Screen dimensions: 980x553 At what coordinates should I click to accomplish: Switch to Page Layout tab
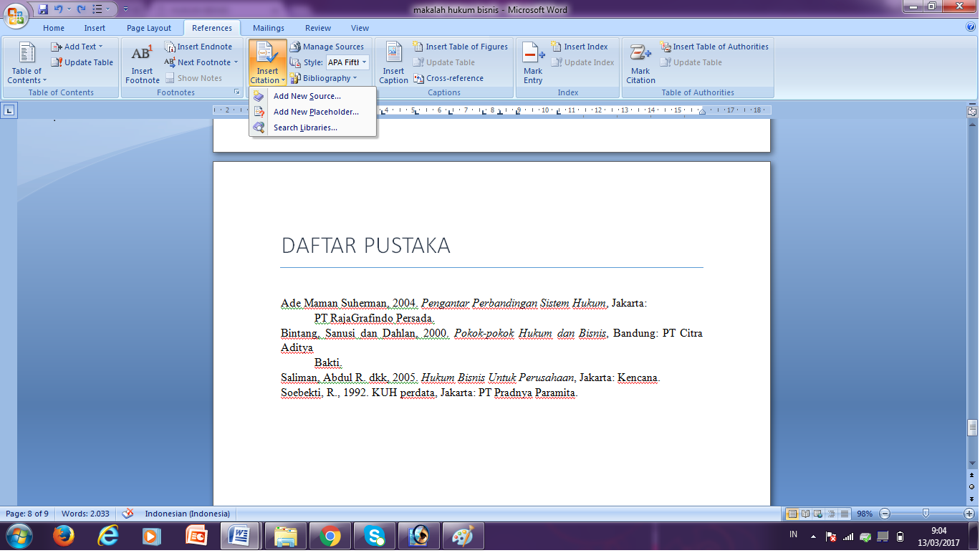pyautogui.click(x=149, y=28)
